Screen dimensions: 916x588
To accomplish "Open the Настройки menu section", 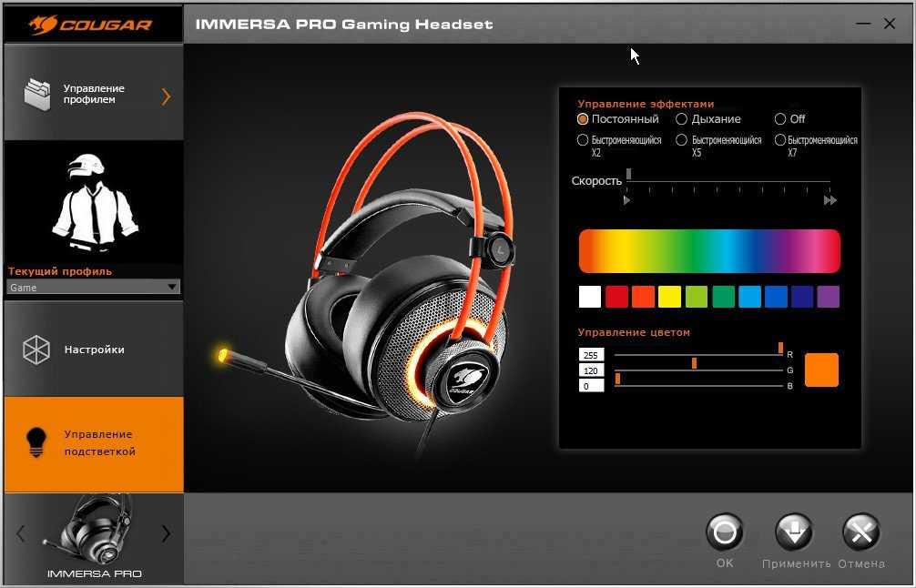I will point(94,350).
